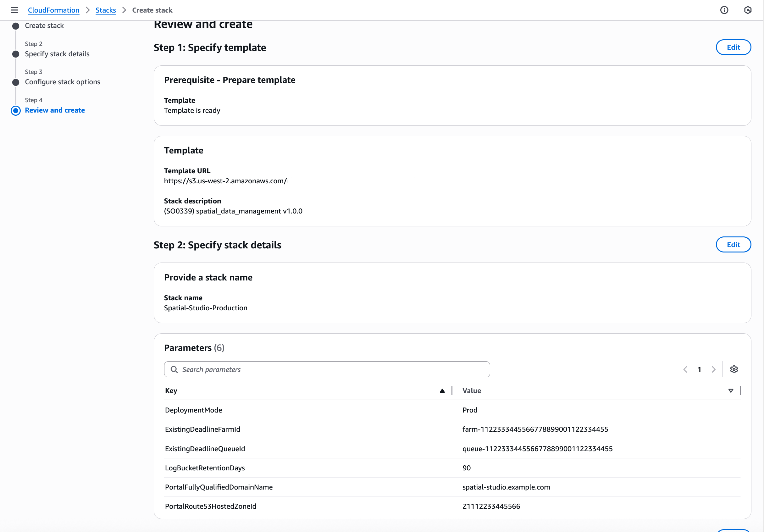Select the Review and create step radio indicator

click(16, 111)
